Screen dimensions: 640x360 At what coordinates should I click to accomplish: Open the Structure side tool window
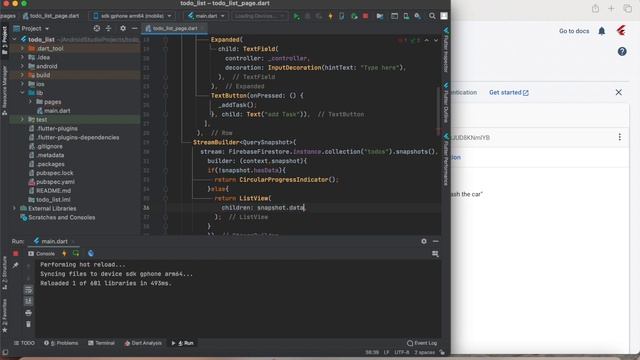pos(4,273)
